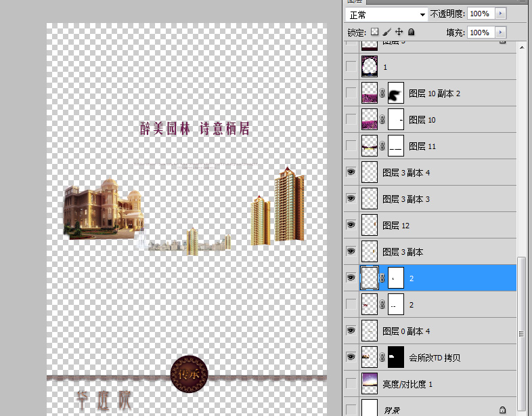The height and width of the screenshot is (416, 532).
Task: Select the highlighted layer 2 mask thumbnail
Action: 395,278
